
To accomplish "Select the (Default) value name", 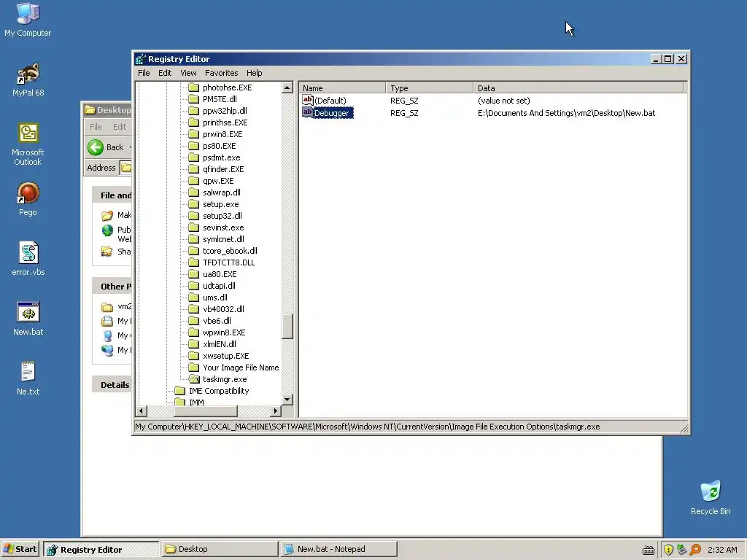I will tap(330, 101).
